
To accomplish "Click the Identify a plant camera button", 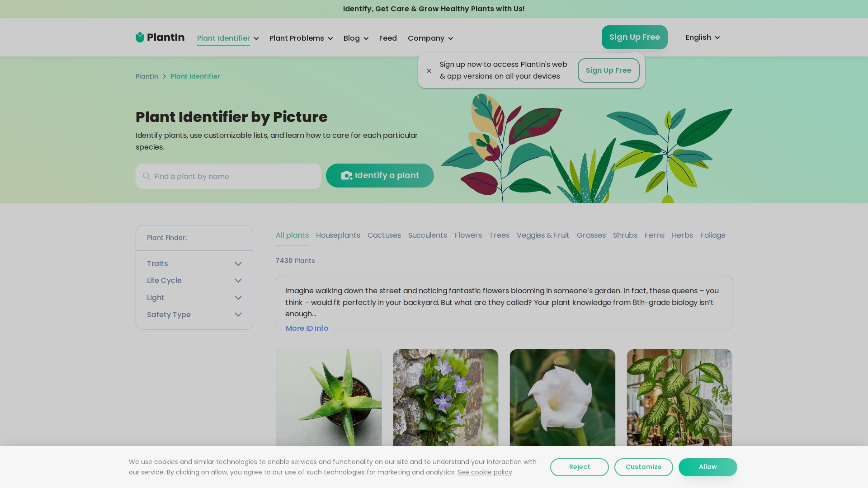I will coord(380,176).
